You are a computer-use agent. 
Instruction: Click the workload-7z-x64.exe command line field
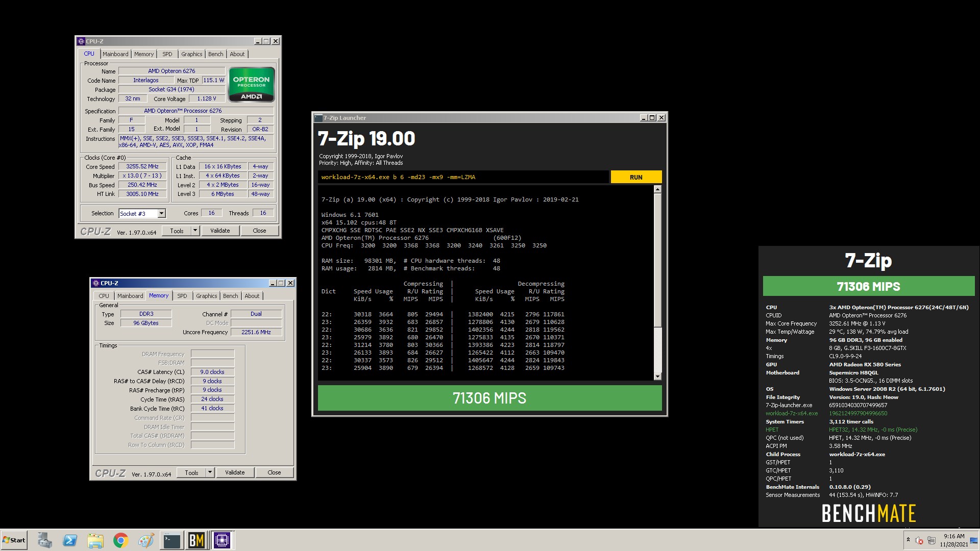click(x=463, y=177)
